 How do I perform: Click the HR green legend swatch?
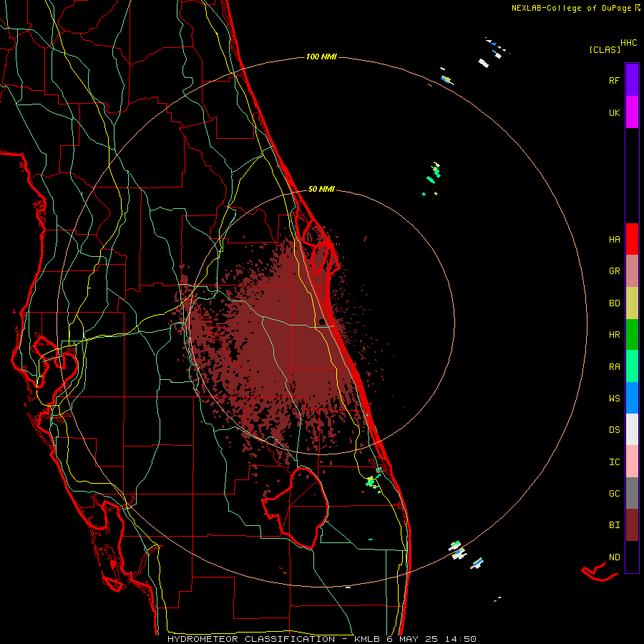point(632,335)
